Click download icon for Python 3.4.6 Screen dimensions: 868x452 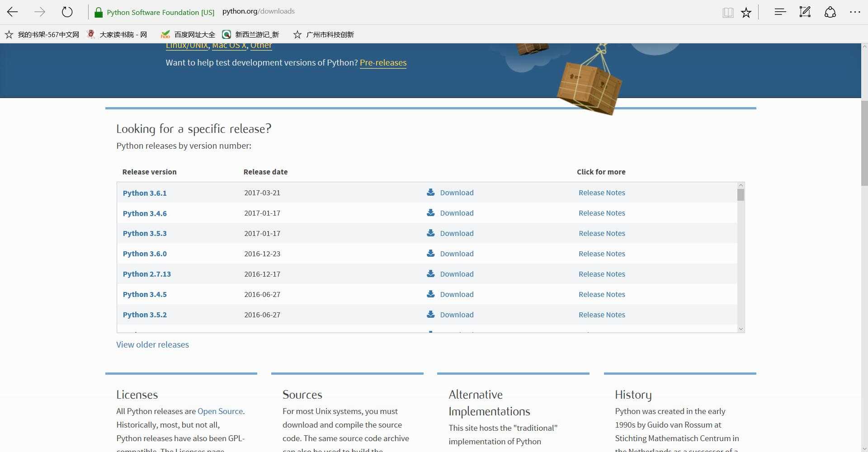tap(430, 212)
